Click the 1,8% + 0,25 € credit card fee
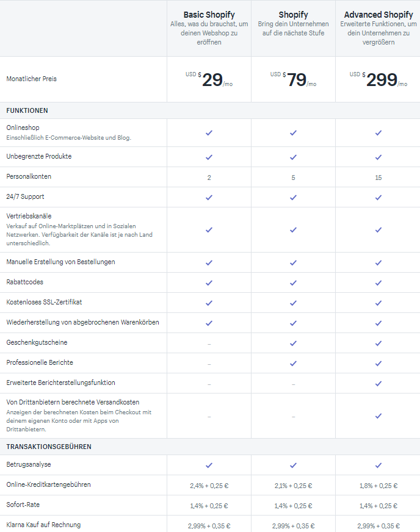 tap(378, 486)
